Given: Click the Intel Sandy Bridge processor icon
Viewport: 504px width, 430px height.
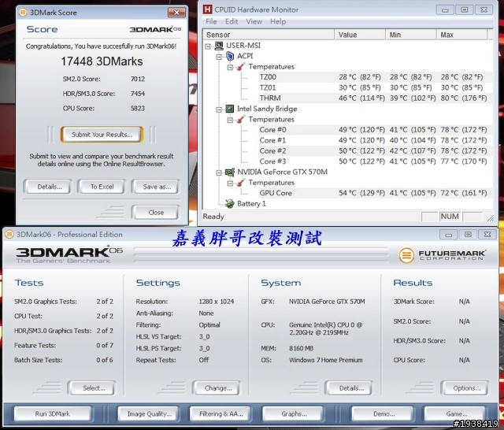Looking at the screenshot, I should click(229, 109).
